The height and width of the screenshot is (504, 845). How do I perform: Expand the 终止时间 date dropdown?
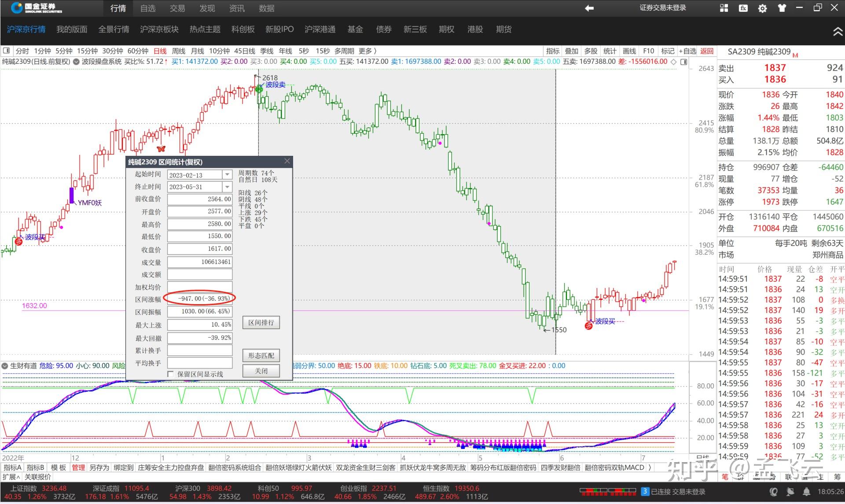227,187
